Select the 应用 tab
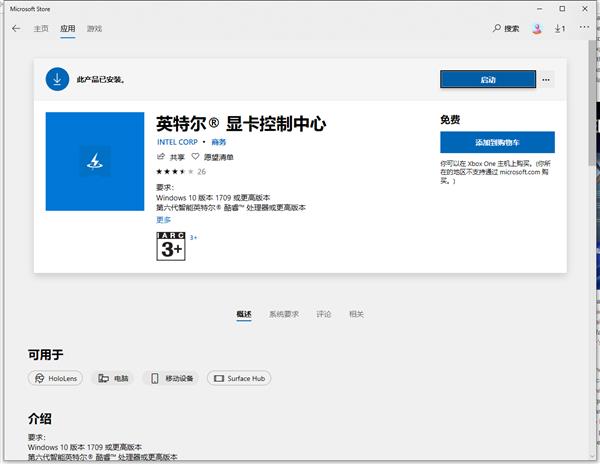600x464 pixels. point(67,29)
